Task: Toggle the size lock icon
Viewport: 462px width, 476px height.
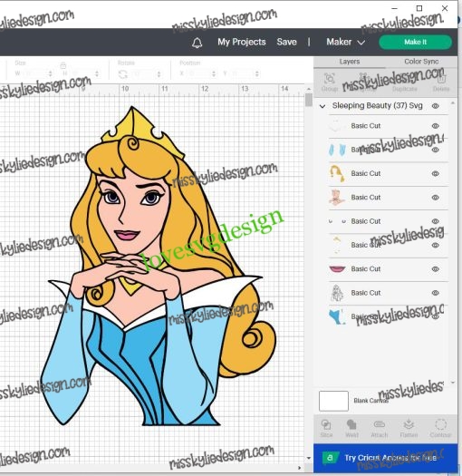Action: click(63, 65)
